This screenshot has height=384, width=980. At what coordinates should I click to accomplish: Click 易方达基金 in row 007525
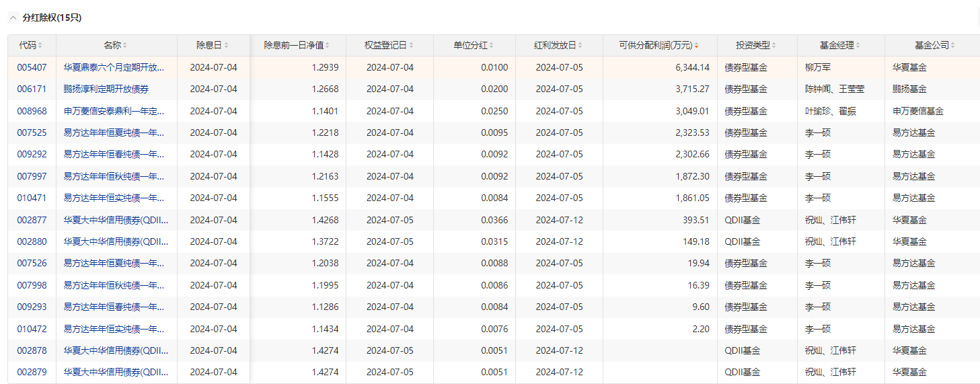[x=914, y=132]
